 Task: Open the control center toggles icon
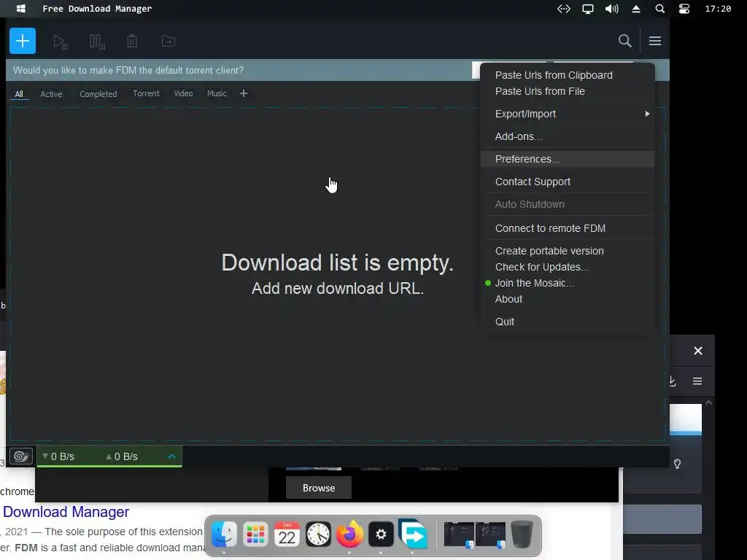click(x=684, y=9)
